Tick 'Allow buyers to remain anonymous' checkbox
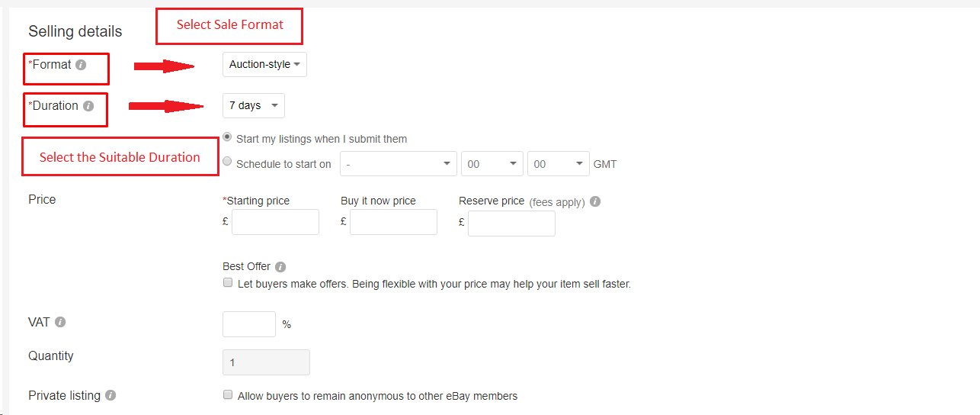The height and width of the screenshot is (415, 980). (x=228, y=395)
